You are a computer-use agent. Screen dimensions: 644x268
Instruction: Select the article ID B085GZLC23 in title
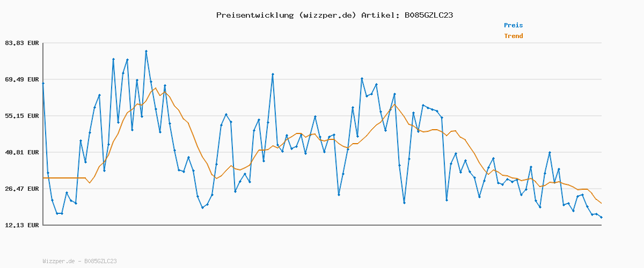click(429, 15)
